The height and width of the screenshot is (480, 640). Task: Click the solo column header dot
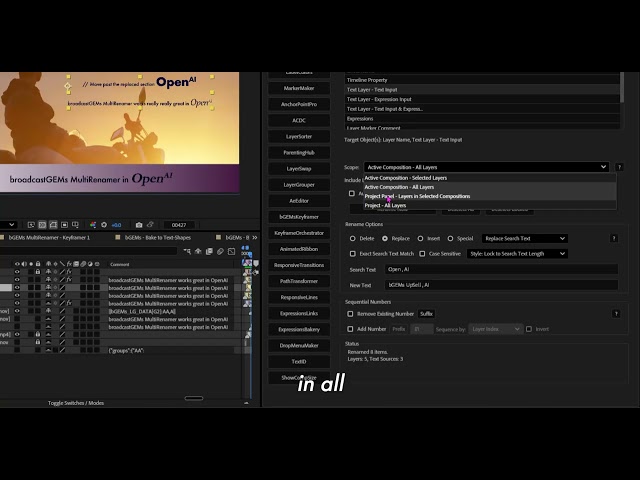coord(31,264)
